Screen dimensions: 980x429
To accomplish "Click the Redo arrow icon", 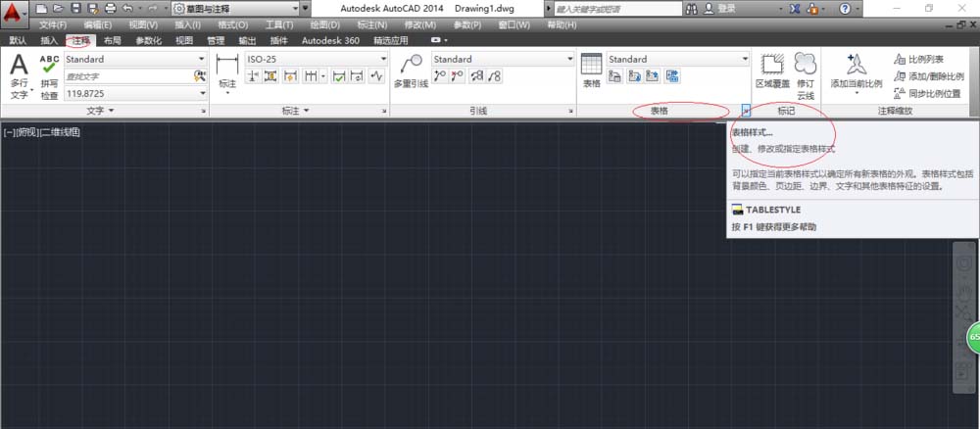I will [x=152, y=9].
